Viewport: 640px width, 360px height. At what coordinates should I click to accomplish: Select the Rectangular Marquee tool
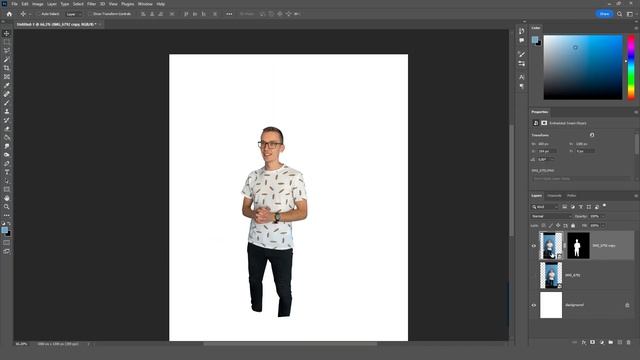pyautogui.click(x=7, y=42)
